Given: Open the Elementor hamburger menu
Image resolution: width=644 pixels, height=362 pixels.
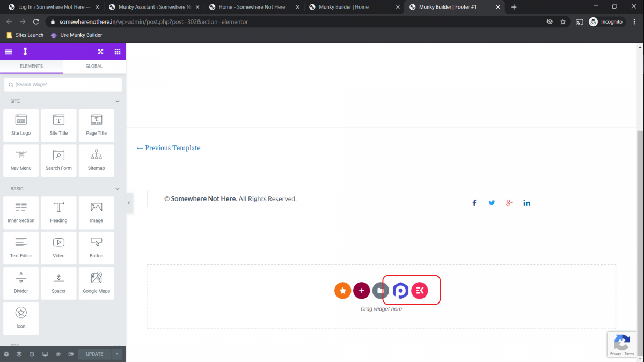Looking at the screenshot, I should tap(9, 51).
